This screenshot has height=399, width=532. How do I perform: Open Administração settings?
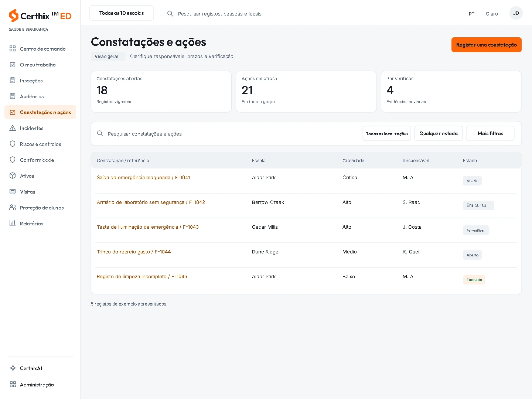pos(40,384)
